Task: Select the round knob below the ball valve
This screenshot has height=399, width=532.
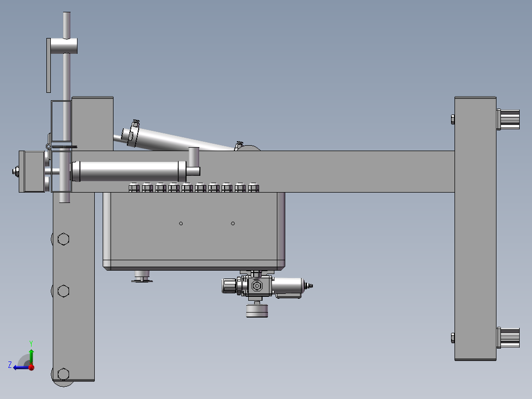Action: click(x=257, y=311)
